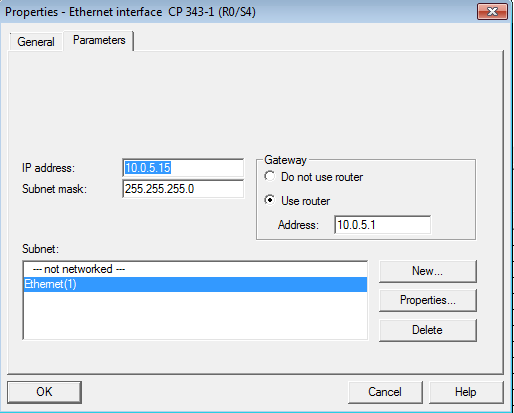Open the Help button

pyautogui.click(x=466, y=392)
